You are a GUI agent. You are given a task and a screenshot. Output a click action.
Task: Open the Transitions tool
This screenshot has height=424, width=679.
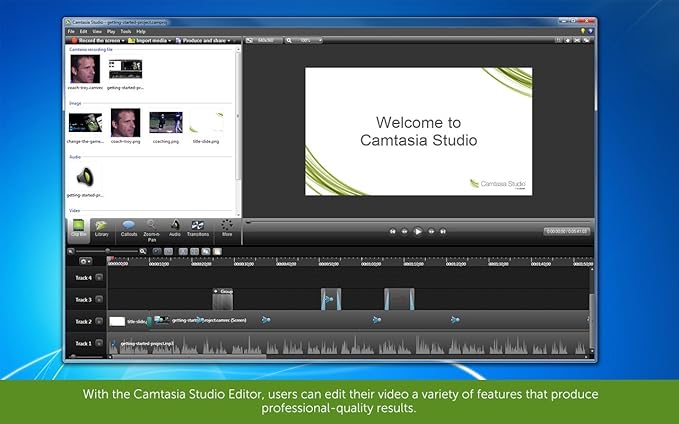[198, 229]
